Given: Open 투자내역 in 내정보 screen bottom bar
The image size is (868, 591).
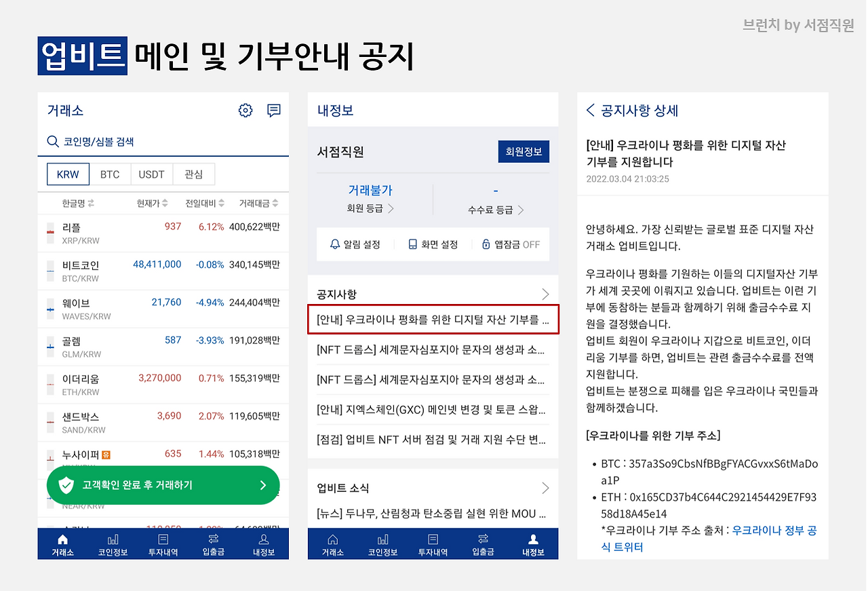Looking at the screenshot, I should click(433, 545).
